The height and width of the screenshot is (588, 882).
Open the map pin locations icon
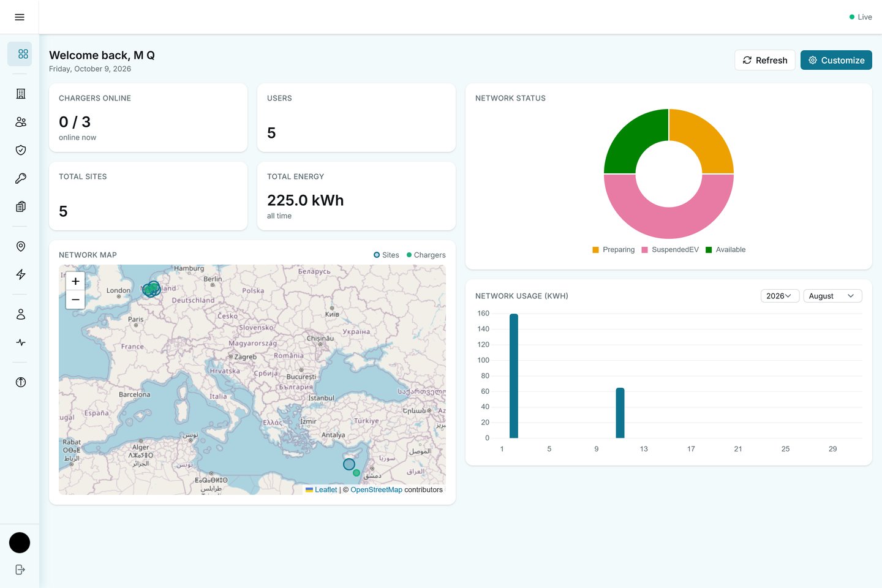(x=20, y=246)
